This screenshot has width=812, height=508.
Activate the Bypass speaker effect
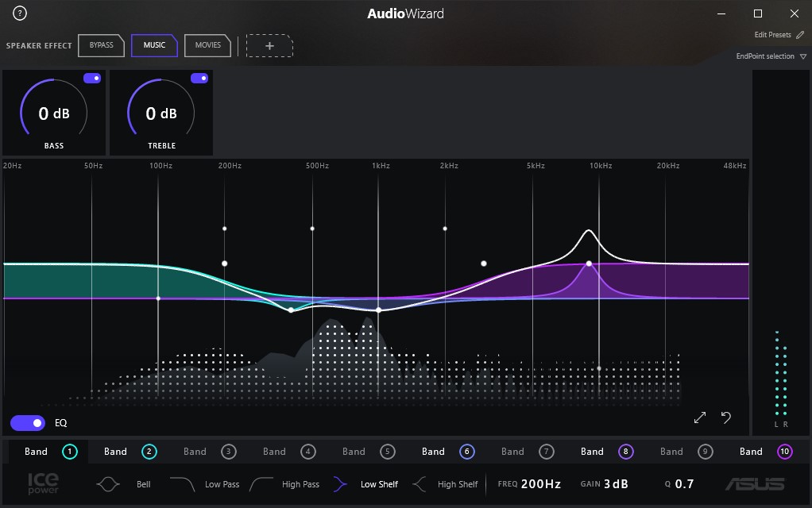click(x=101, y=45)
